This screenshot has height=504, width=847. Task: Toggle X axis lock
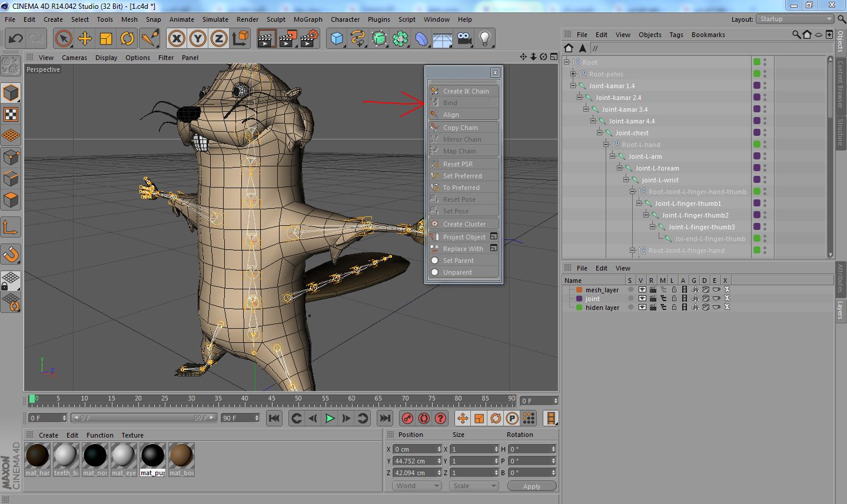(x=177, y=39)
